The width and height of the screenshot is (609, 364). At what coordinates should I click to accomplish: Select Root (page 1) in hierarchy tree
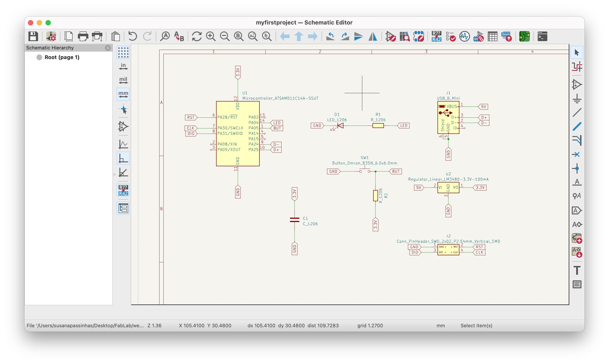click(62, 57)
